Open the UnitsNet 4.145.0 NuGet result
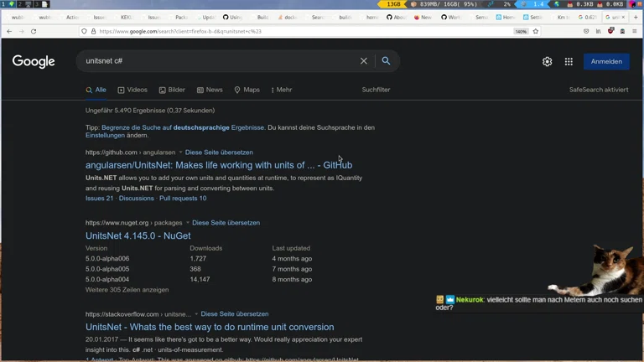The height and width of the screenshot is (362, 644). click(138, 236)
